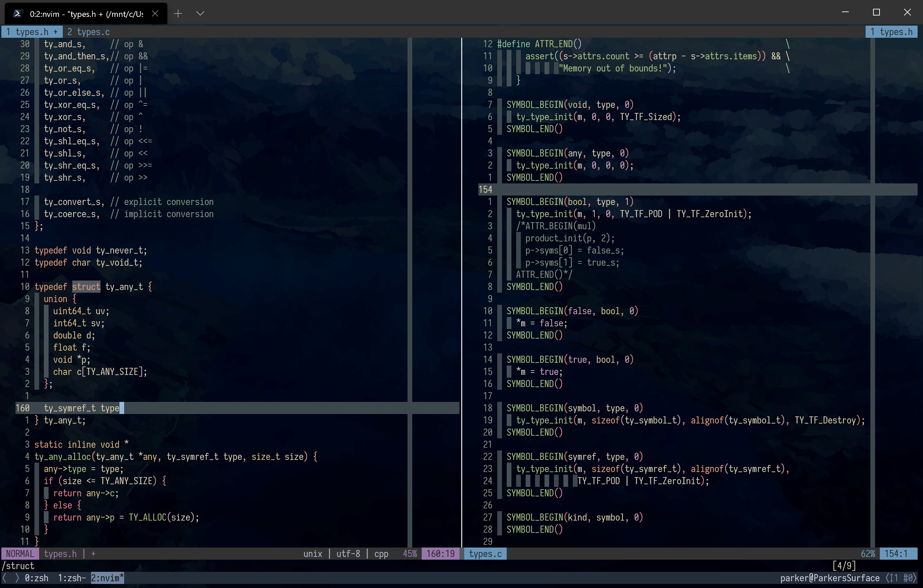The image size is (923, 588).
Task: Click the ty_convert_s enum entry
Action: (x=72, y=202)
